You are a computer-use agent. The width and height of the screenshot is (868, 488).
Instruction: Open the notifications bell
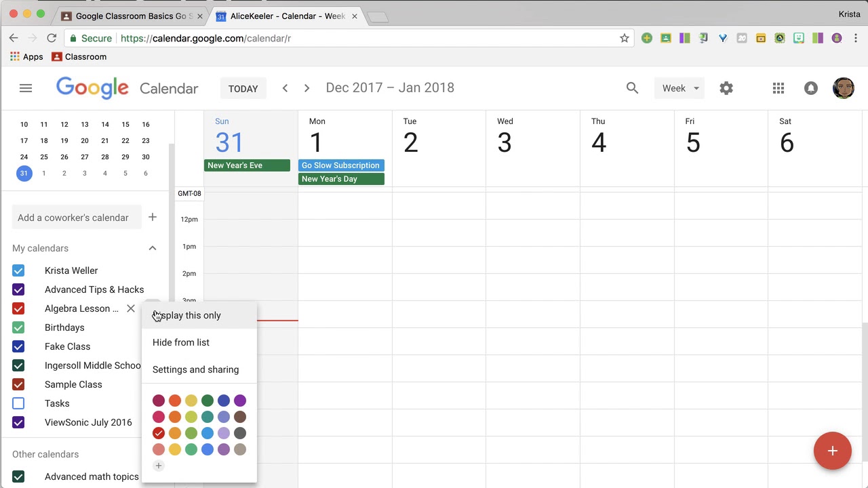click(811, 88)
